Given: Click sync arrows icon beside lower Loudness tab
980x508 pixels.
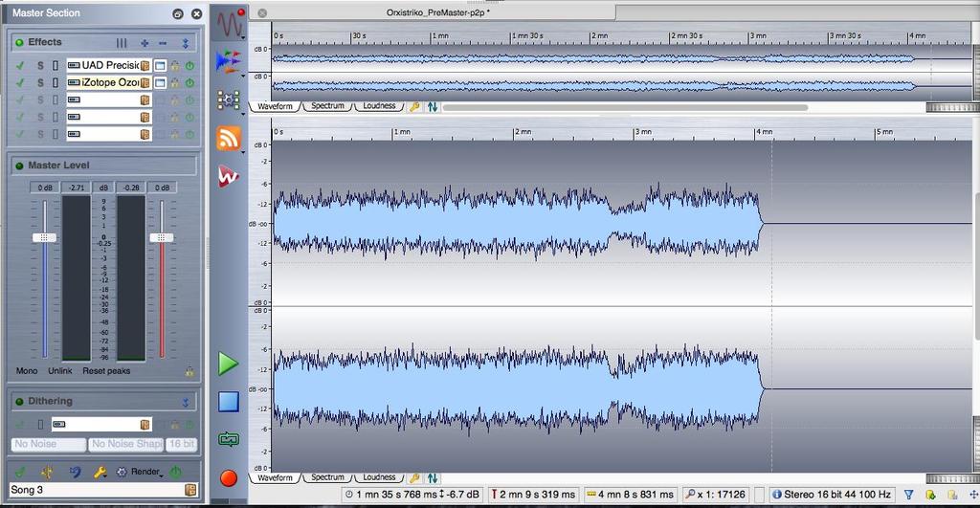Looking at the screenshot, I should click(x=432, y=478).
